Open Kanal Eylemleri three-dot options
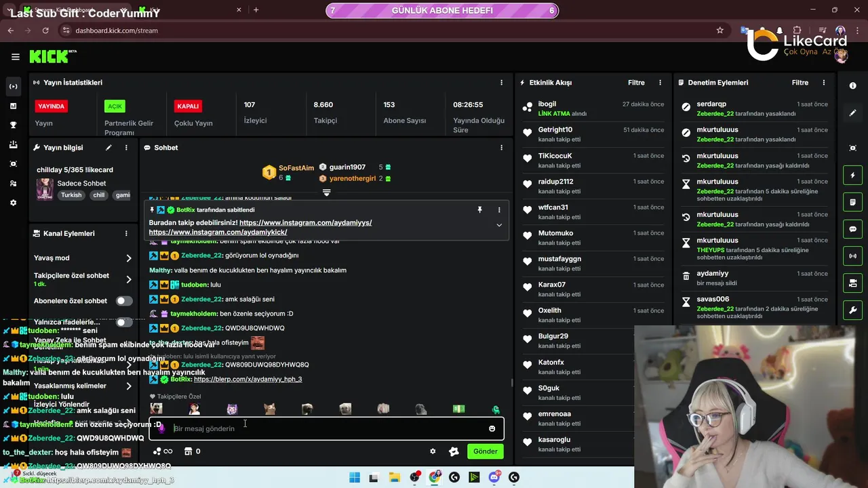The width and height of the screenshot is (868, 488). 126,233
